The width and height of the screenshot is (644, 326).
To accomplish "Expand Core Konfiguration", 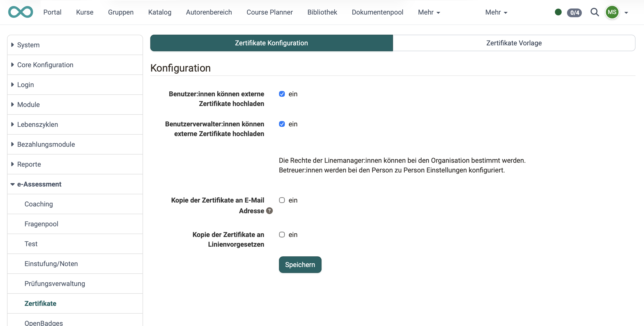I will (x=45, y=65).
